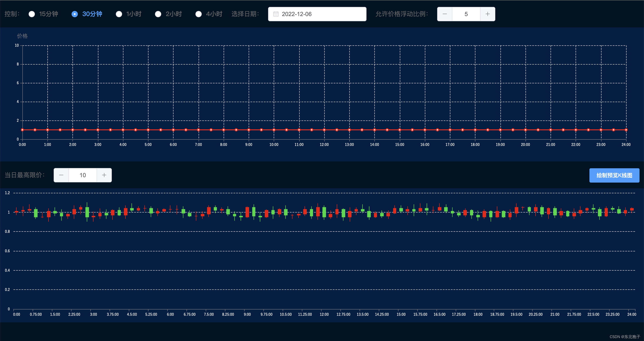Image resolution: width=644 pixels, height=341 pixels.
Task: Click the 15:00 label on the K-line chart axis
Action: (401, 314)
